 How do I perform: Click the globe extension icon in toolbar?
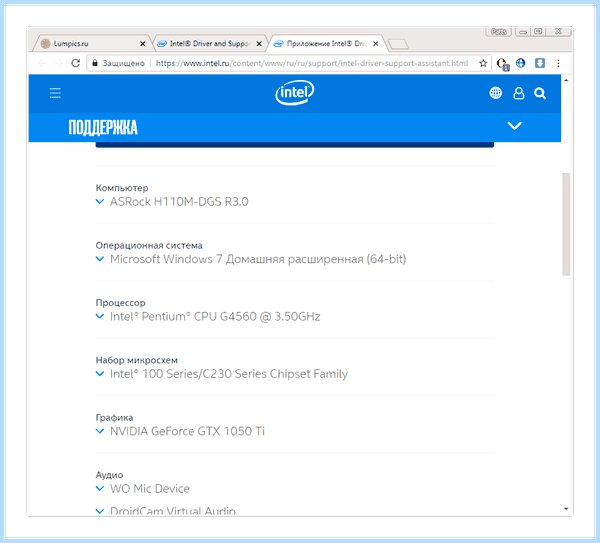pos(520,63)
